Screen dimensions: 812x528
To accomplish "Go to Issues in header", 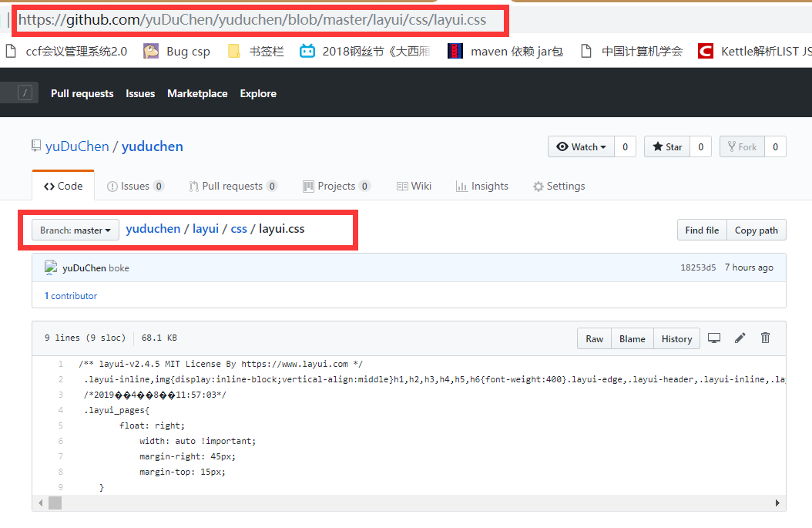I will tap(140, 93).
